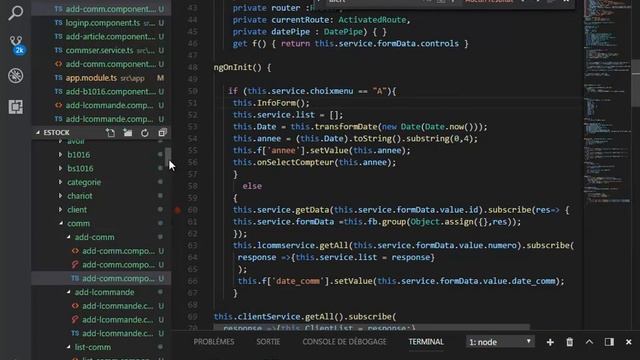640x360 pixels.
Task: Select add-comm TS file under add-comm folder
Action: click(101, 278)
